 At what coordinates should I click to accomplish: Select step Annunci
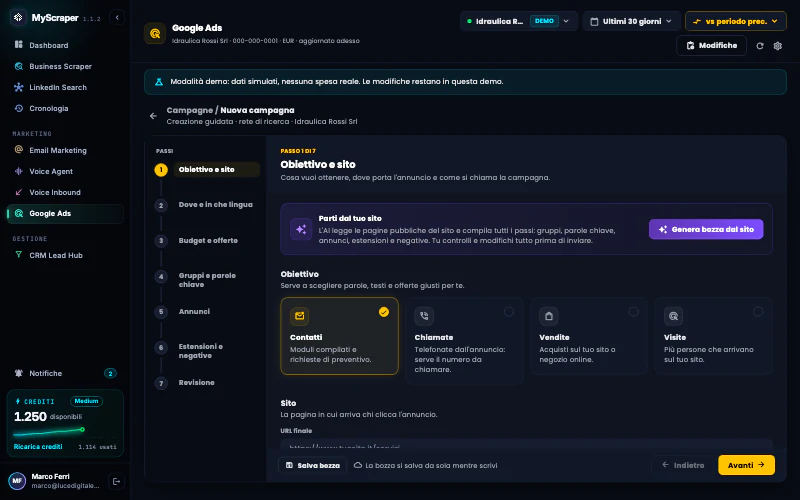pos(207,311)
